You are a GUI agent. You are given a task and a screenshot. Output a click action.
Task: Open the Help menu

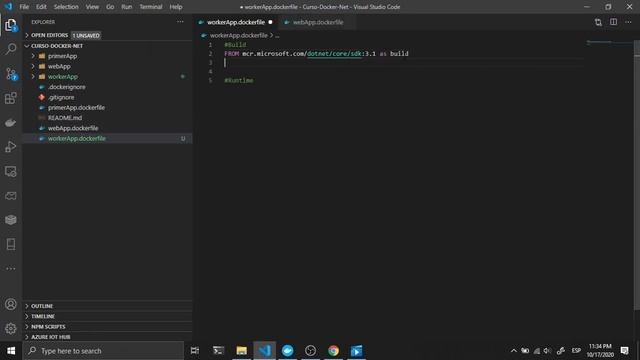[x=176, y=7]
